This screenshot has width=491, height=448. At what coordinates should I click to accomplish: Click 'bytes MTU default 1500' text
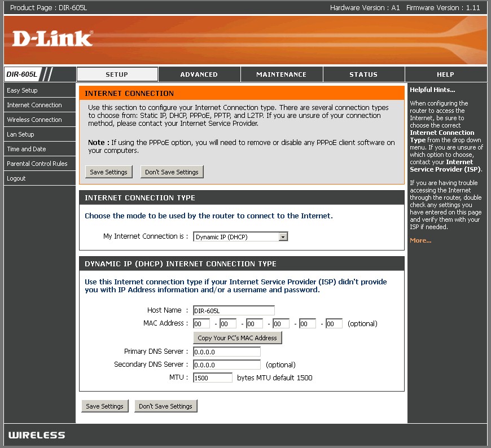coord(275,377)
